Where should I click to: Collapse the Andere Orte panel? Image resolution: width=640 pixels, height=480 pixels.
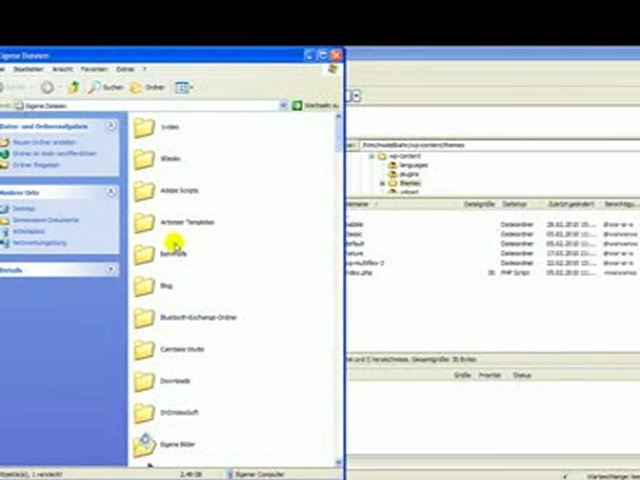(x=111, y=191)
